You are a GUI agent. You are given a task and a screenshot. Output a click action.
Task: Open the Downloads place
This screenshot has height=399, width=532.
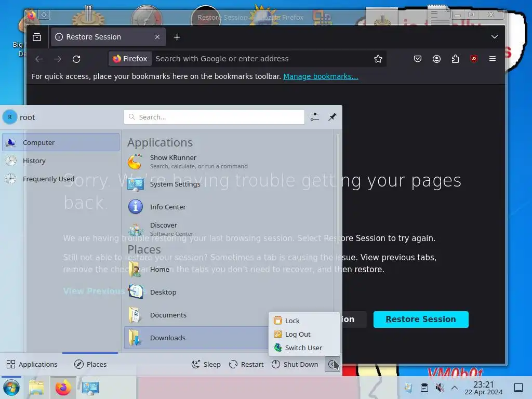coord(197,338)
